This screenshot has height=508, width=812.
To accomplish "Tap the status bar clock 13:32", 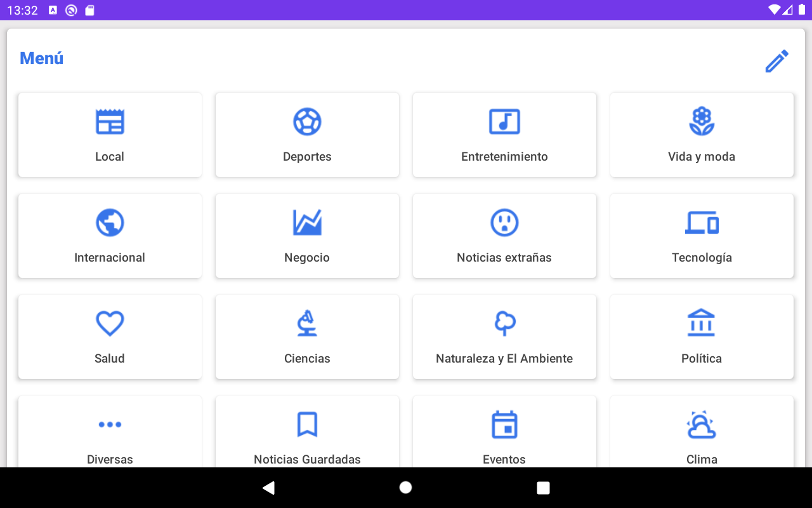I will 23,10.
